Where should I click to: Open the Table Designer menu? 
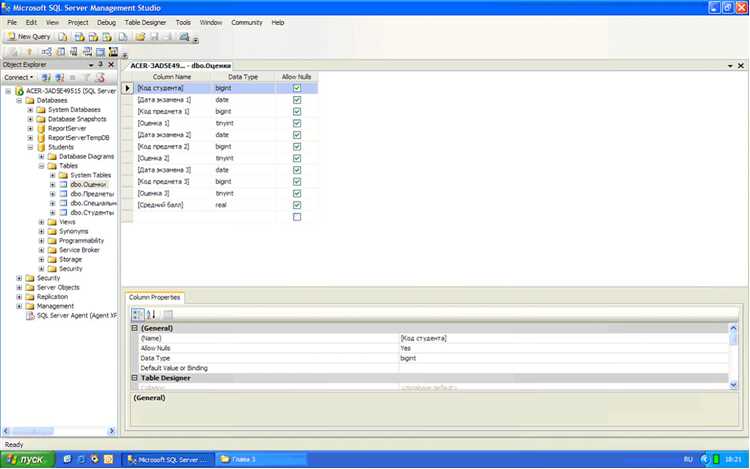pos(145,22)
